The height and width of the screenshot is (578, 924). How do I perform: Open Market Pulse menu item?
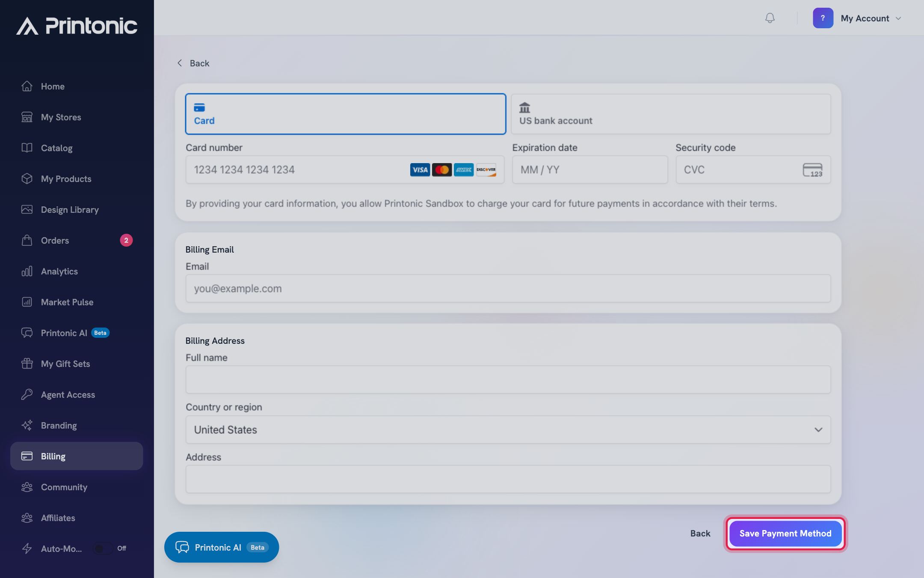tap(77, 302)
